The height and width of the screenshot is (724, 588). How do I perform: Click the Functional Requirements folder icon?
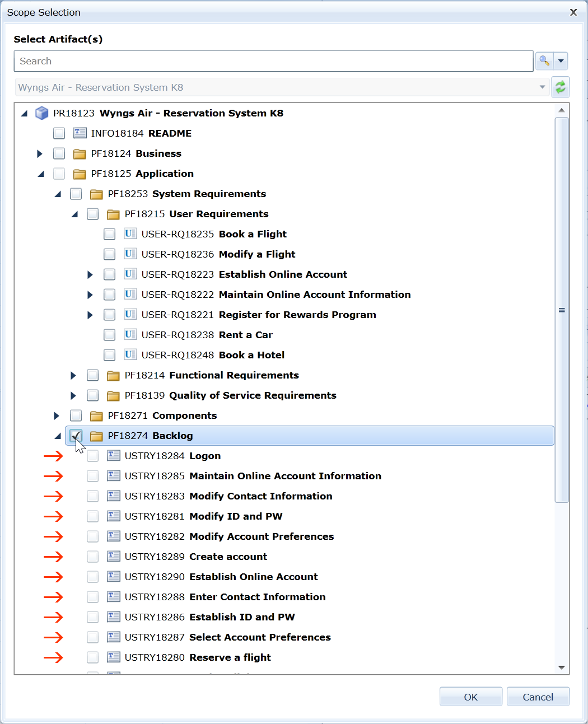[x=114, y=375]
